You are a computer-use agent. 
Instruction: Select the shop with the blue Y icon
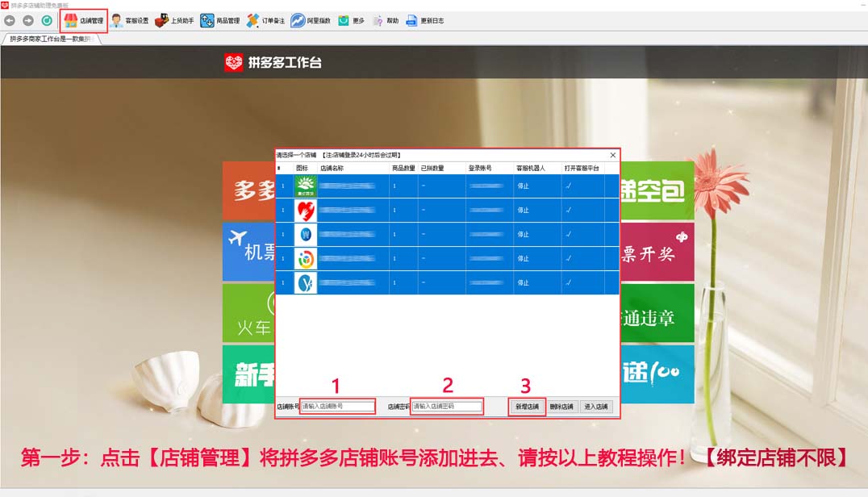click(447, 283)
